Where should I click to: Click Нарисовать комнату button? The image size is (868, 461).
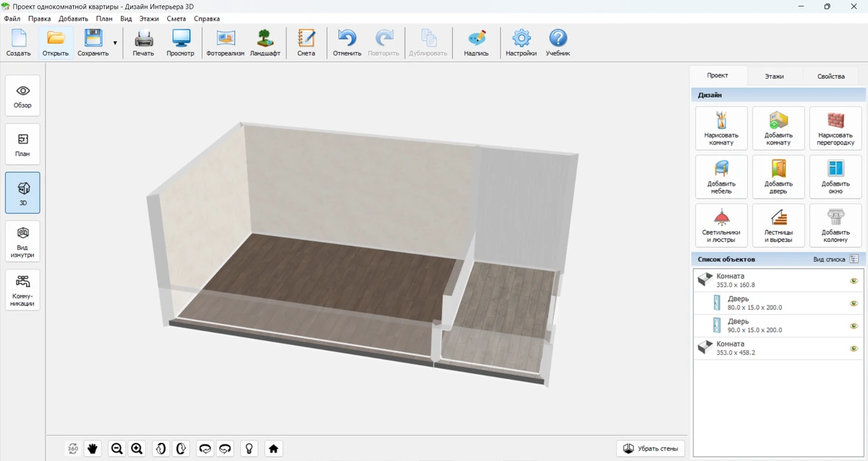721,128
